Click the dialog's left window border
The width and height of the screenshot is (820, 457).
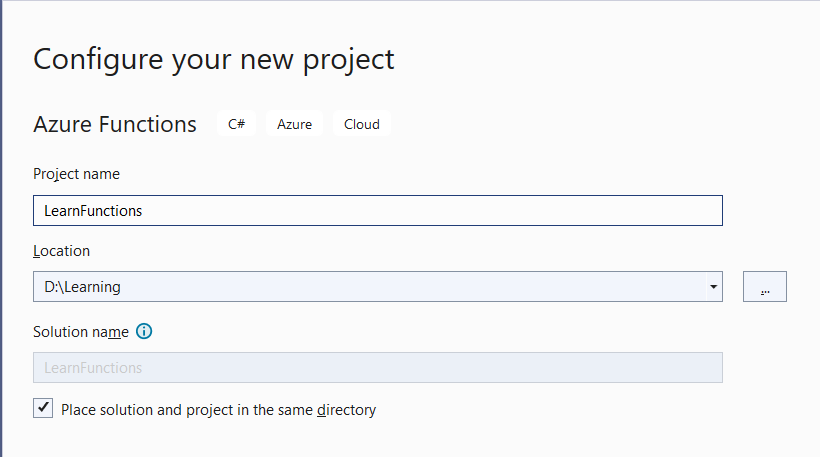tap(1, 228)
